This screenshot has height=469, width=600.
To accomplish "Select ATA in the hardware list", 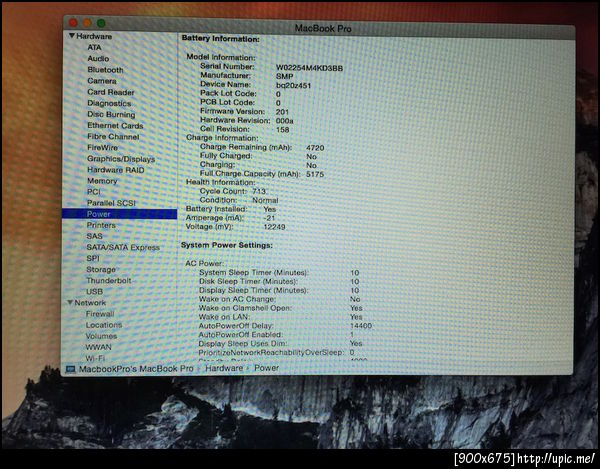I will click(x=94, y=47).
